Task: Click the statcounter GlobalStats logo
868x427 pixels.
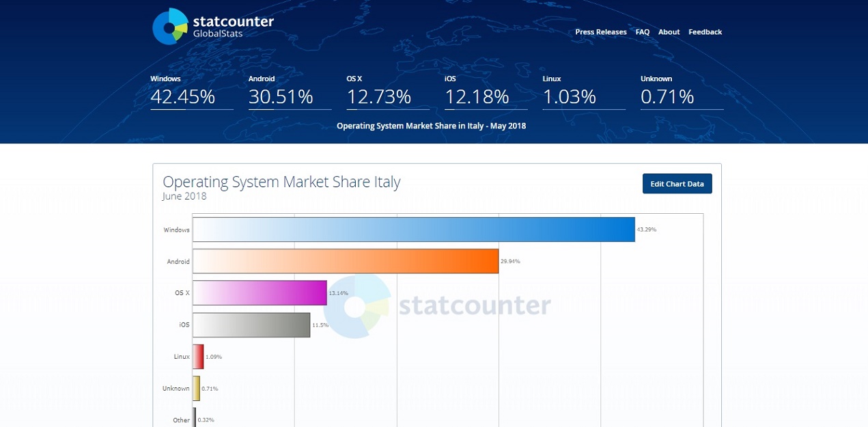Action: click(x=212, y=27)
